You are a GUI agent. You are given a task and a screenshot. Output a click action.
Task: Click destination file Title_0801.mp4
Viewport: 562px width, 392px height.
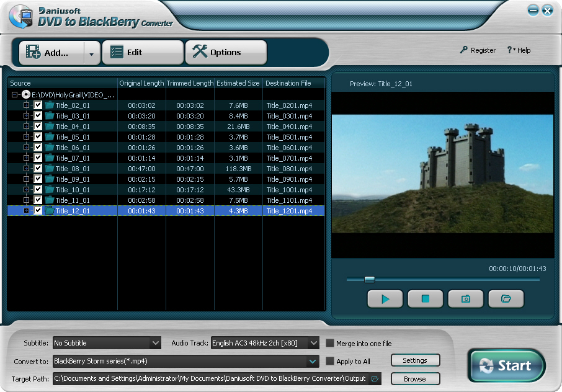289,169
